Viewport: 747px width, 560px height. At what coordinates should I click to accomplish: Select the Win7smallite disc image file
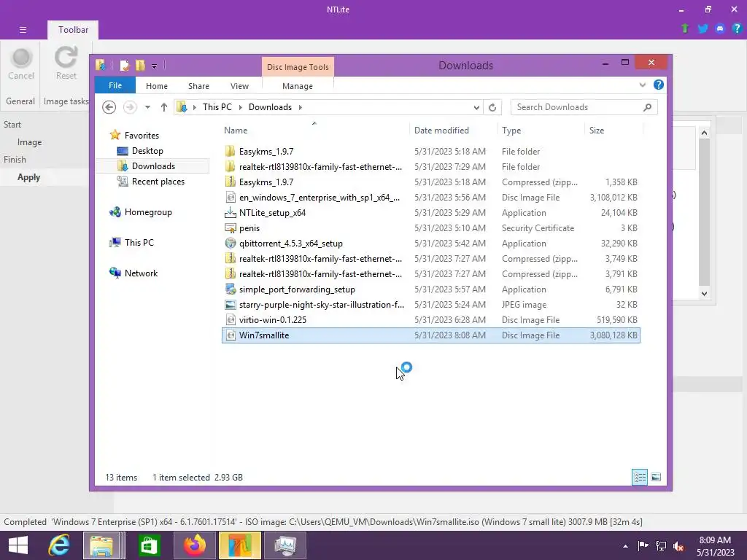pyautogui.click(x=430, y=335)
